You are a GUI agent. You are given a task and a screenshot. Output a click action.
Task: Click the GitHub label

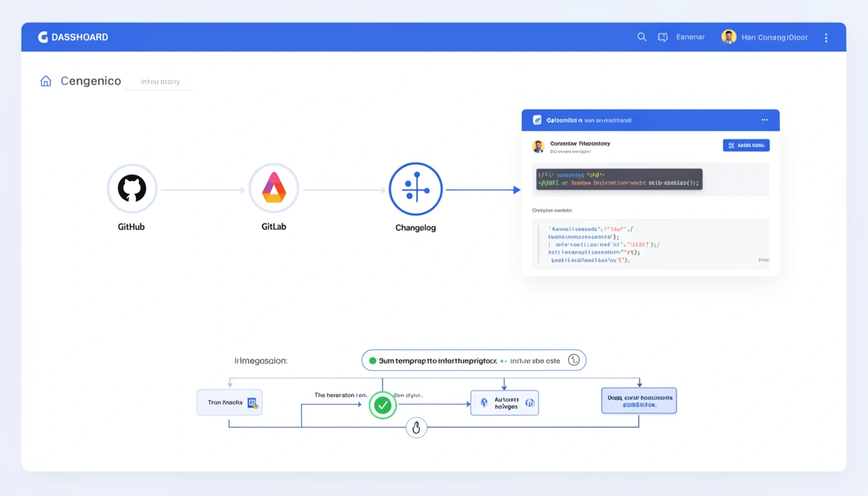(x=131, y=227)
